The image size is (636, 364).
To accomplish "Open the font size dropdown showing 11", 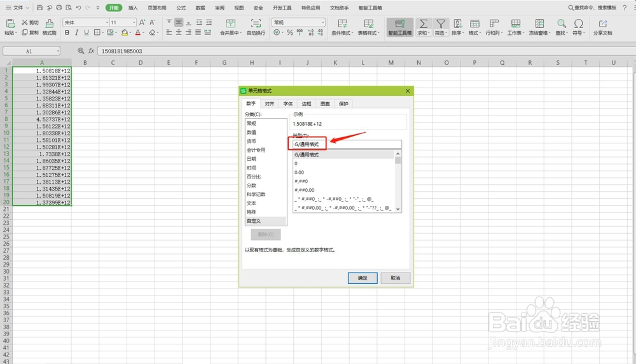I will tap(134, 23).
